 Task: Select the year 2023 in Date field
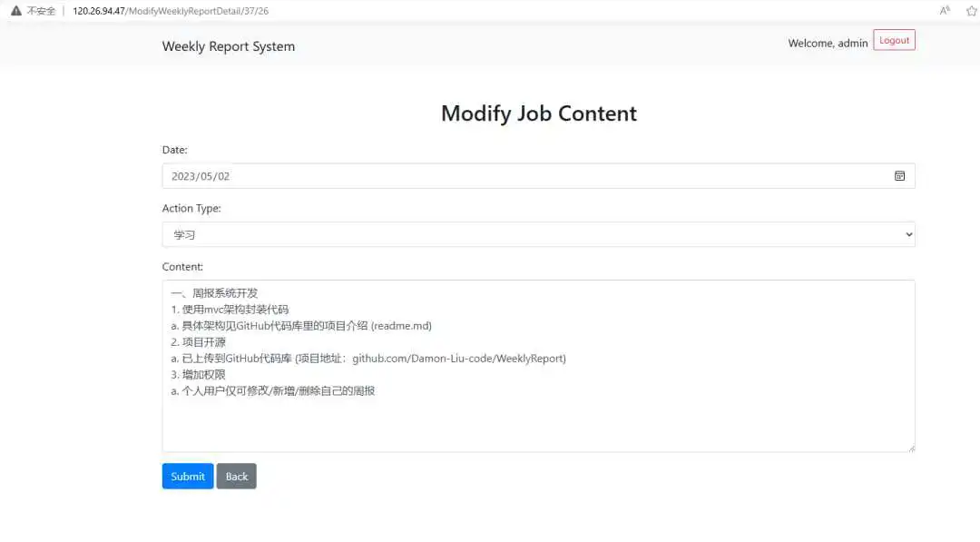[x=183, y=177]
